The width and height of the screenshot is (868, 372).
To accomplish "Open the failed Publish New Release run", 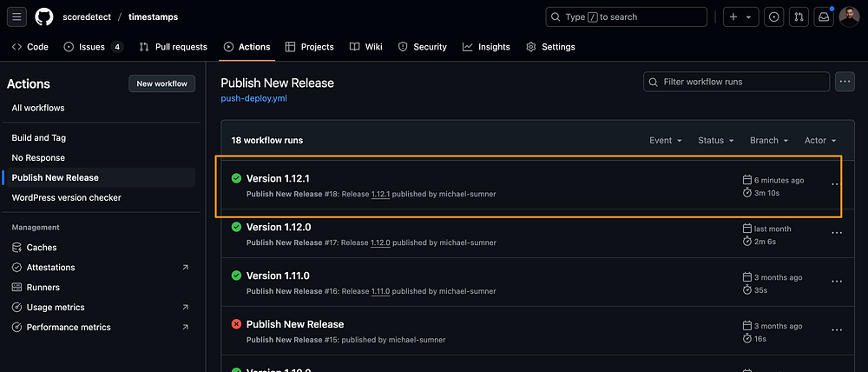I will coord(295,324).
